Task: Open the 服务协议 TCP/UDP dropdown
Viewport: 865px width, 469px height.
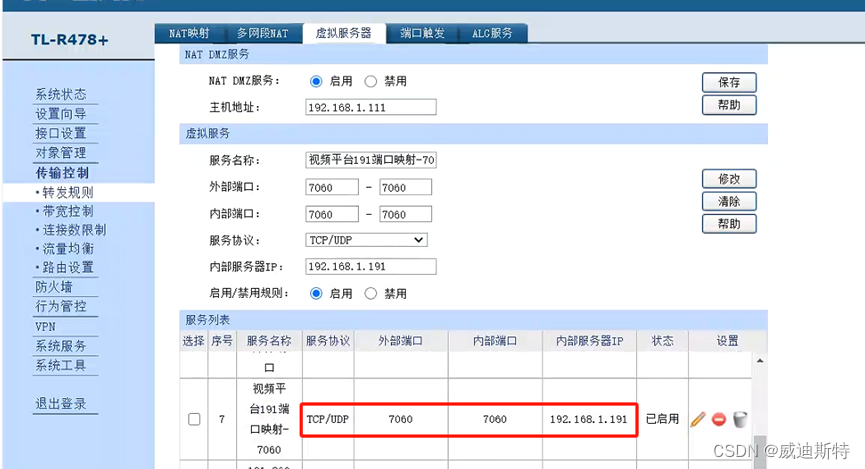Action: click(x=366, y=240)
